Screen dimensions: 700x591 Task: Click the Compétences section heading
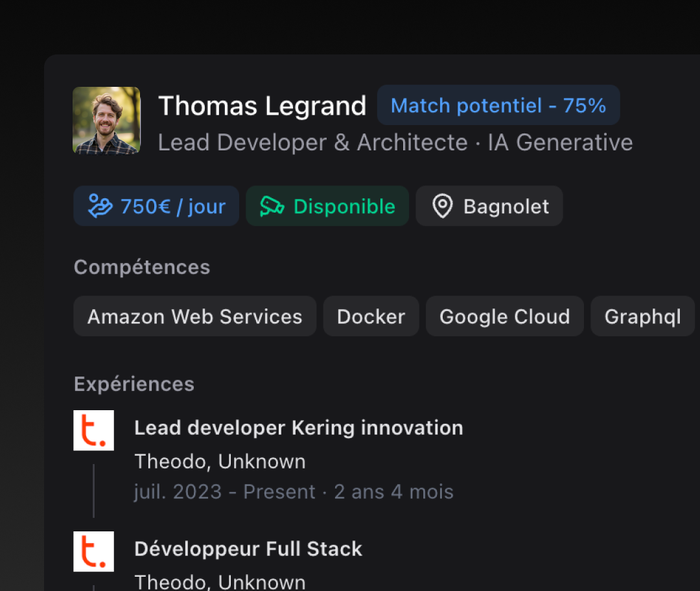click(x=142, y=267)
